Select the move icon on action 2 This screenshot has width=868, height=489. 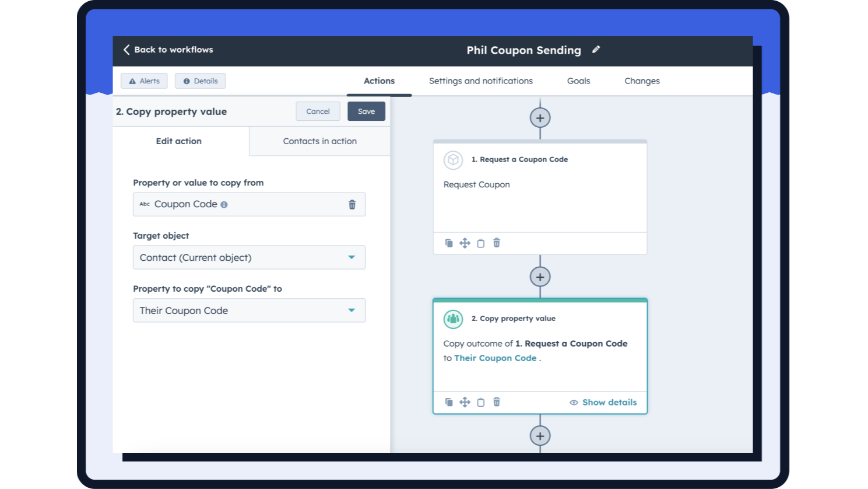(x=465, y=402)
